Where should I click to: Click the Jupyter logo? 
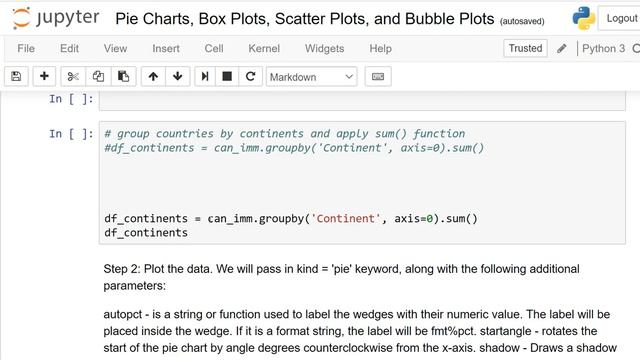pyautogui.click(x=56, y=18)
